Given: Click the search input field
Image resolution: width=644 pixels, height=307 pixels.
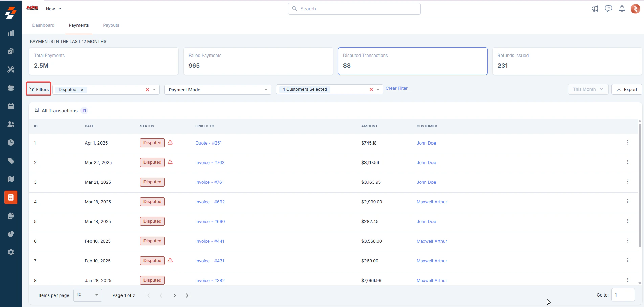Looking at the screenshot, I should coord(354,9).
